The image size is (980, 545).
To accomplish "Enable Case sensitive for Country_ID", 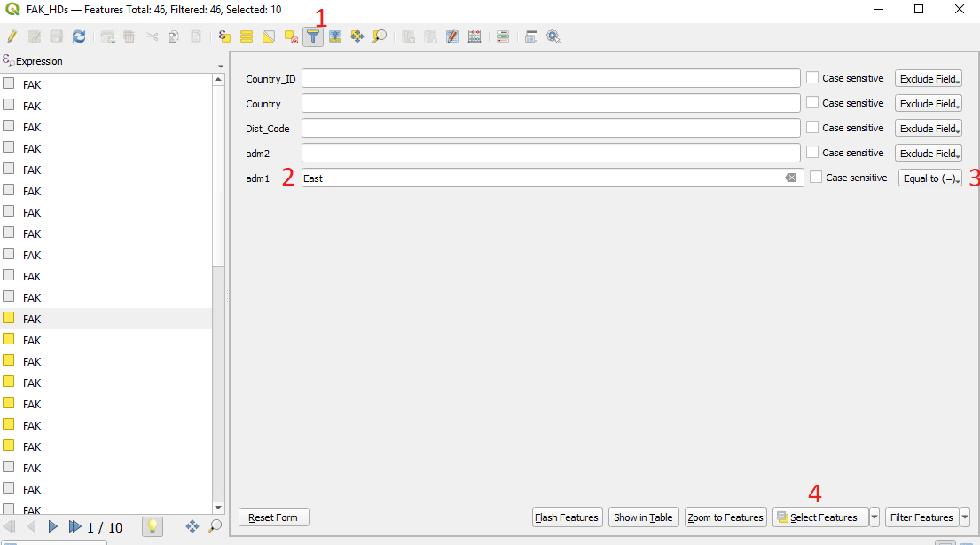I will 812,77.
